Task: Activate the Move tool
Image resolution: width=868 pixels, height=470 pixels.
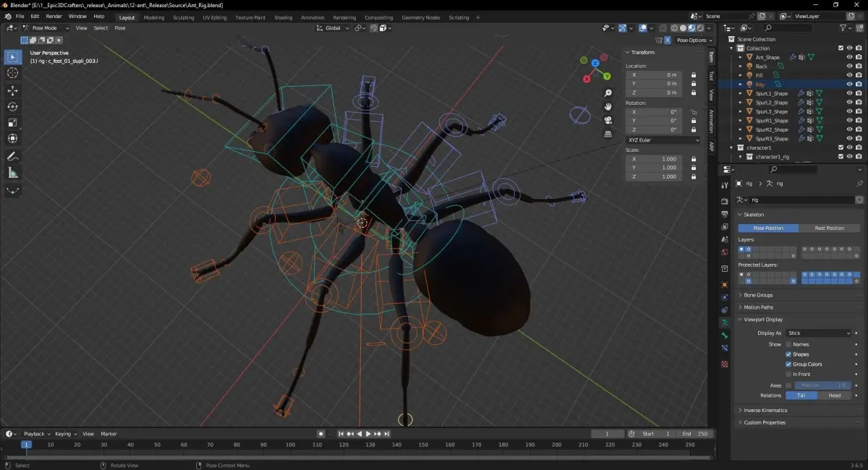Action: (x=12, y=90)
